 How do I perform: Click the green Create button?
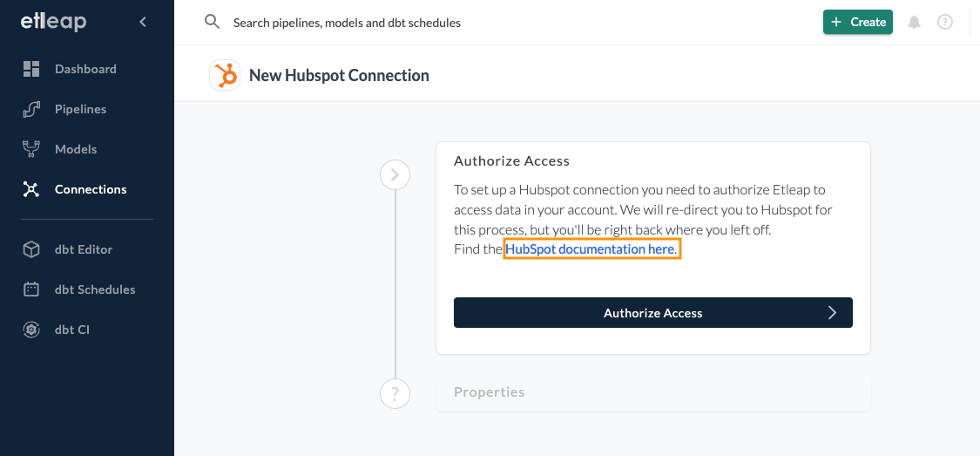(857, 23)
